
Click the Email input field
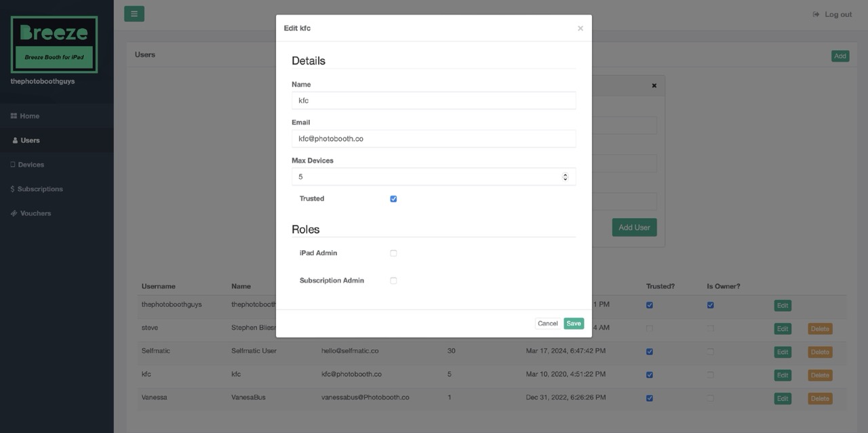pos(433,138)
